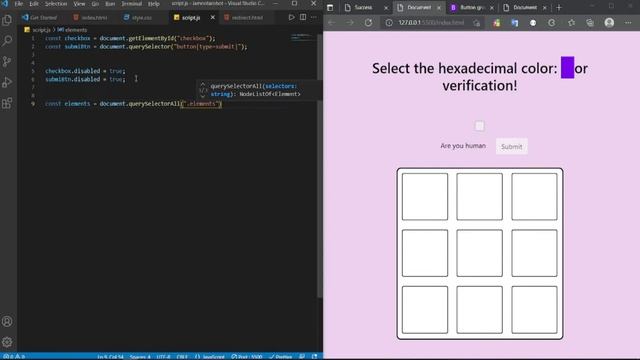Viewport: 640px width, 360px height.
Task: Open the Selection menu
Action: pos(56,4)
